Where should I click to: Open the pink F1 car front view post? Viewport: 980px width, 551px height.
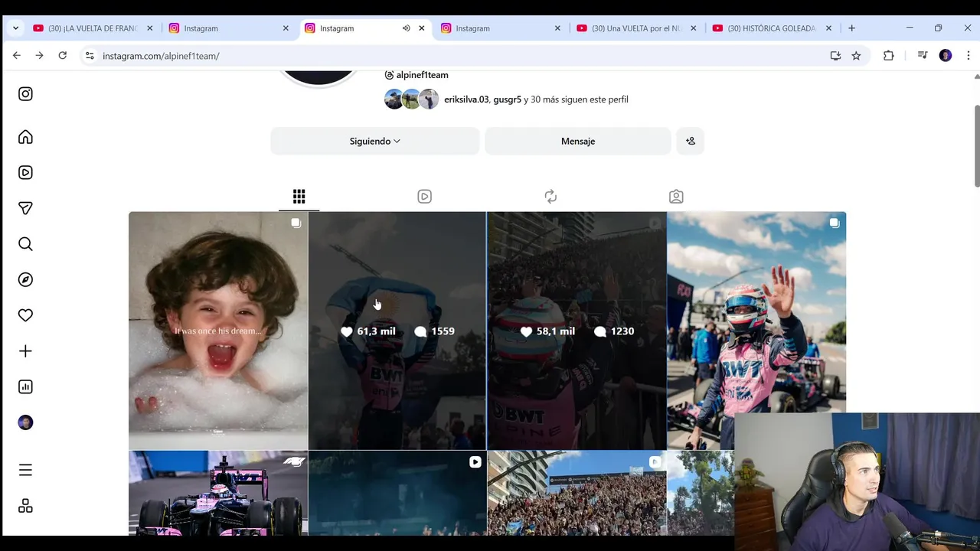click(x=217, y=493)
